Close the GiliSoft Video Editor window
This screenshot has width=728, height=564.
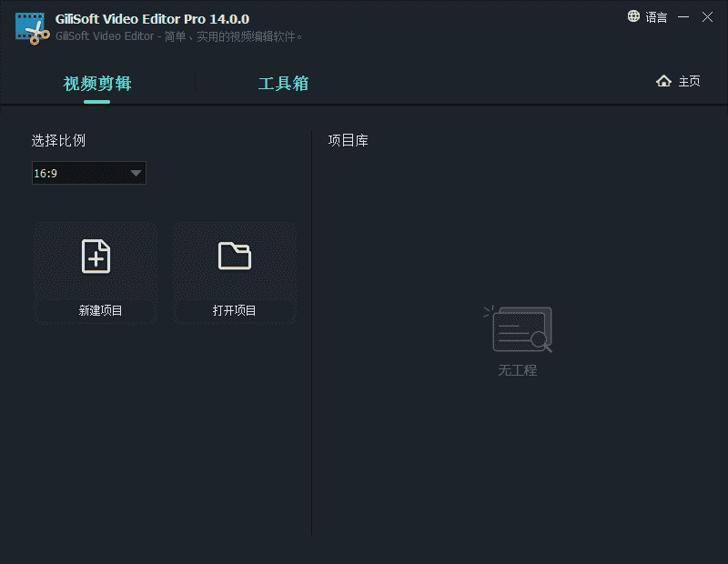click(x=707, y=16)
